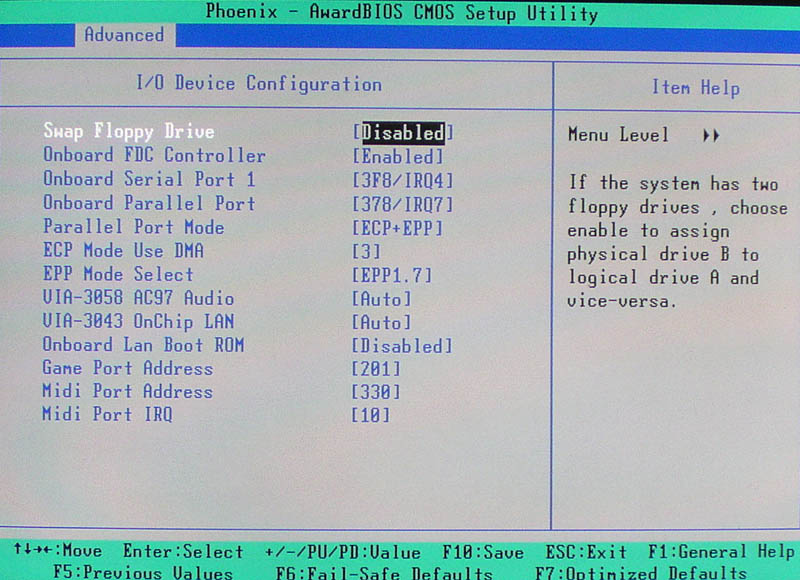Select ECP Mode Use DMA label
The width and height of the screenshot is (800, 580).
tap(123, 250)
